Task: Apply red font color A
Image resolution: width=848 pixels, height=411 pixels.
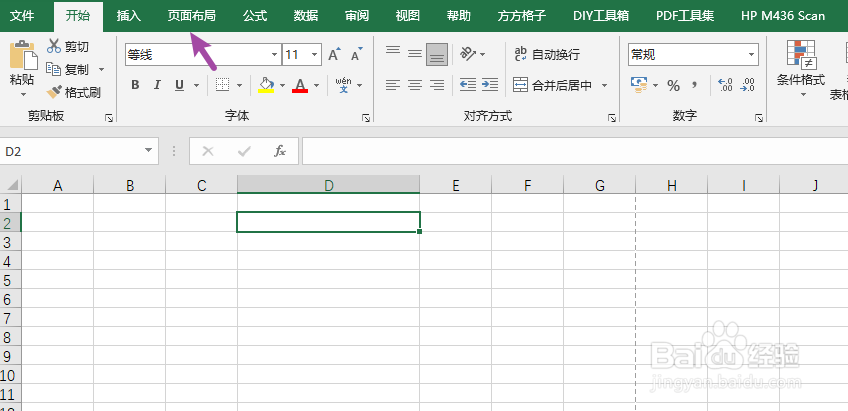Action: coord(300,85)
